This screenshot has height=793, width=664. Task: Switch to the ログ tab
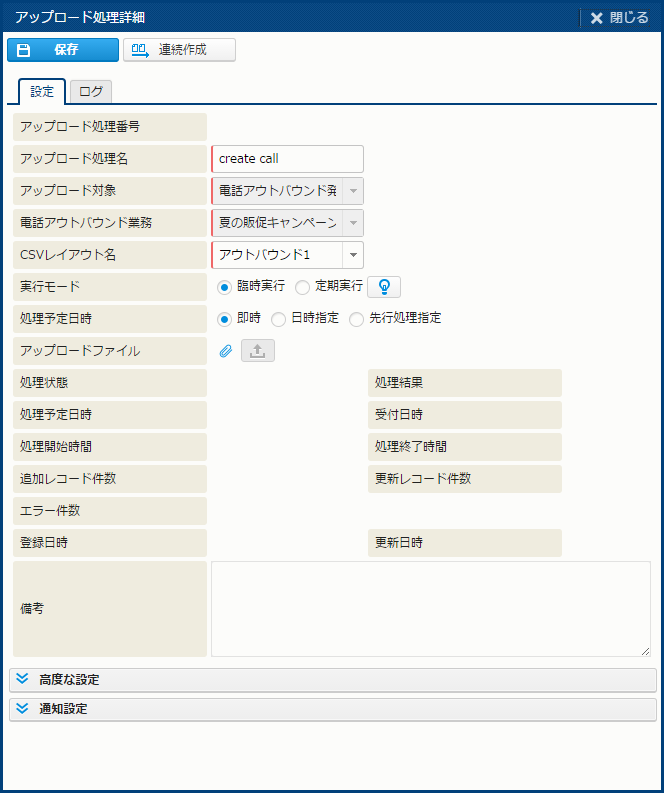pyautogui.click(x=91, y=92)
